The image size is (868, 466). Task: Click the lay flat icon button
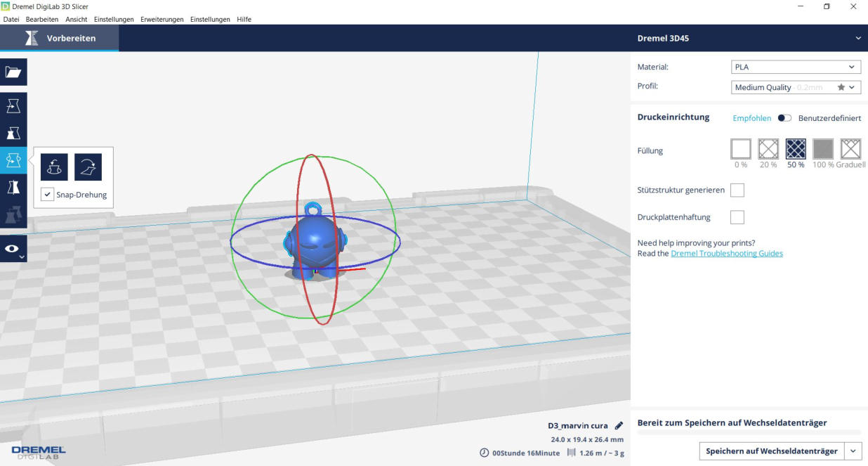coord(88,167)
